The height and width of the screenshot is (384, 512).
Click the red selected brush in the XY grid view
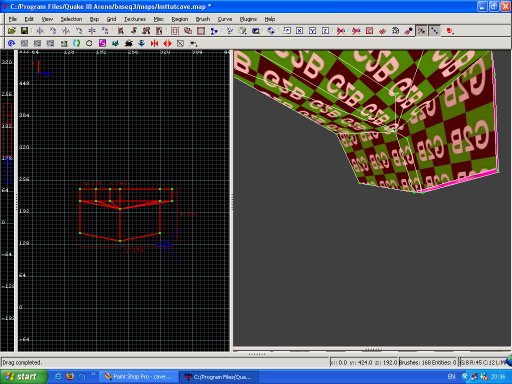pyautogui.click(x=127, y=214)
